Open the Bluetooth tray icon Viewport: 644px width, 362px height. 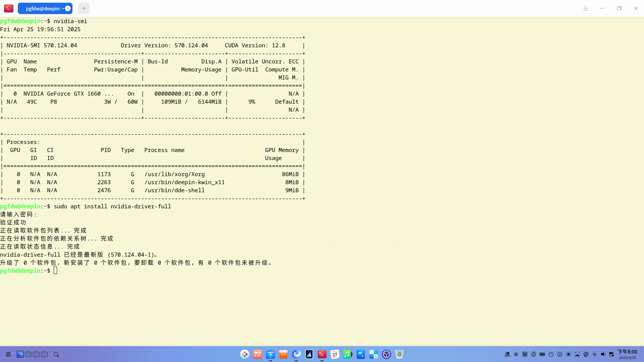point(534,354)
